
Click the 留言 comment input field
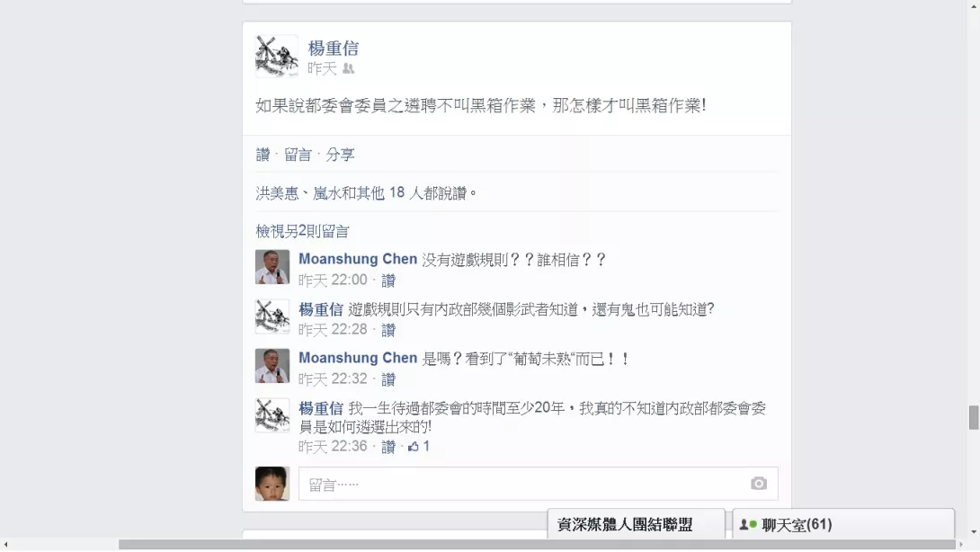539,484
